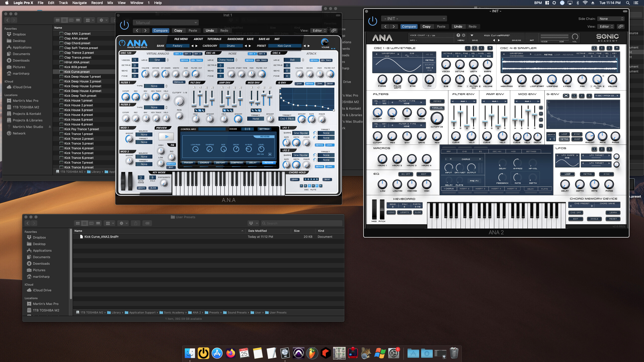This screenshot has width=644, height=362.
Task: Select square sub waveform icon in OSC 1-3
Action: 407,56
